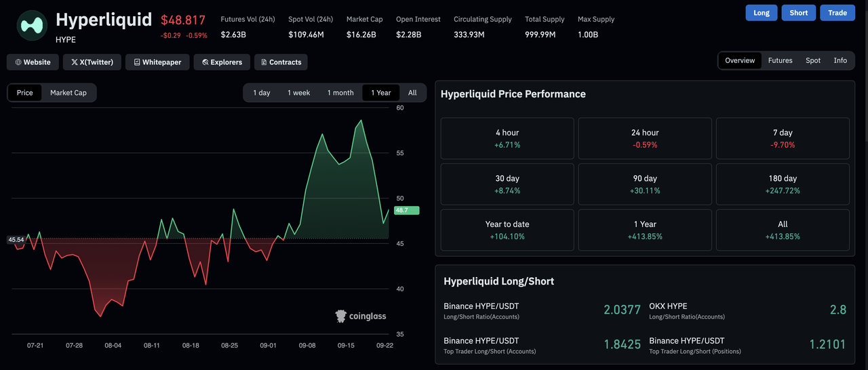Select the Price chart toggle

[x=25, y=93]
